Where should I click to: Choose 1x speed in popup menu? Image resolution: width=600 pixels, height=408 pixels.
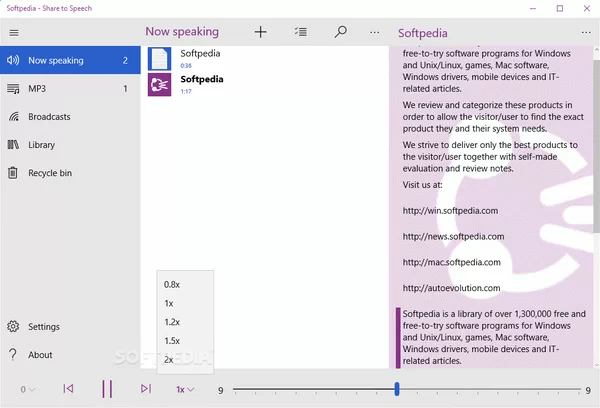tap(185, 303)
